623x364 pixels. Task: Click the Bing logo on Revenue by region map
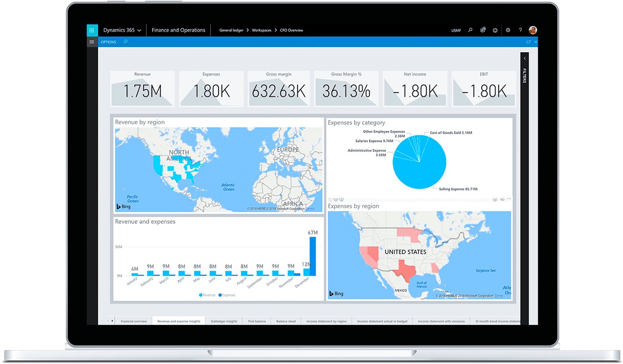tap(123, 207)
